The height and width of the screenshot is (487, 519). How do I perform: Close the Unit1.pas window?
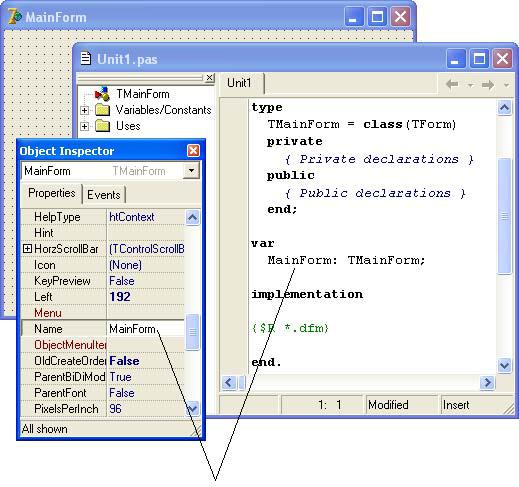point(502,59)
